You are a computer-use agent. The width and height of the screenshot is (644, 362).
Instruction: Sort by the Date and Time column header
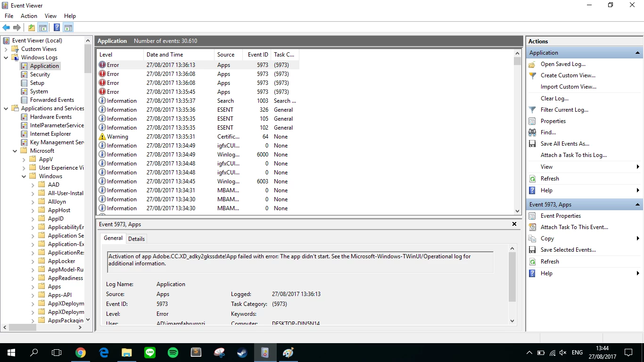(179, 55)
